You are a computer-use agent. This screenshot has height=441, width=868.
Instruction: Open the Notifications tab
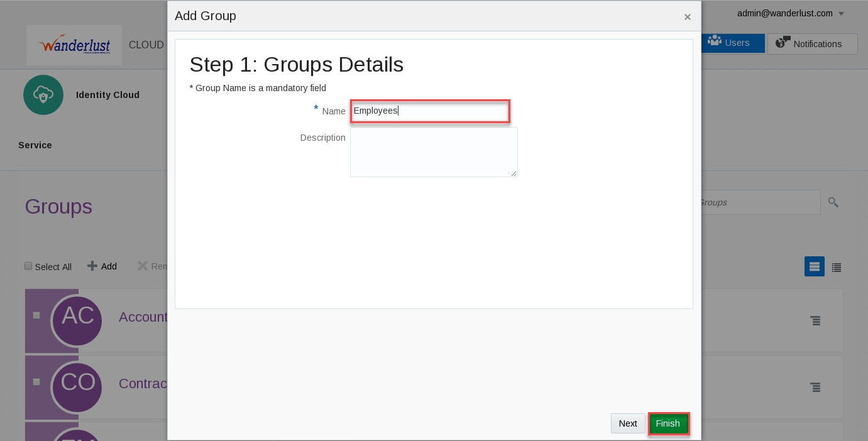[x=812, y=44]
